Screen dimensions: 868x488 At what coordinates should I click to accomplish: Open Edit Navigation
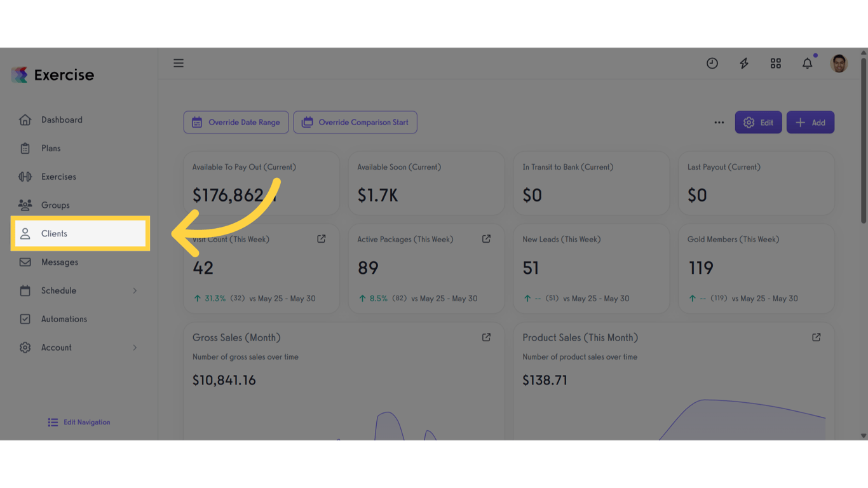(x=78, y=422)
